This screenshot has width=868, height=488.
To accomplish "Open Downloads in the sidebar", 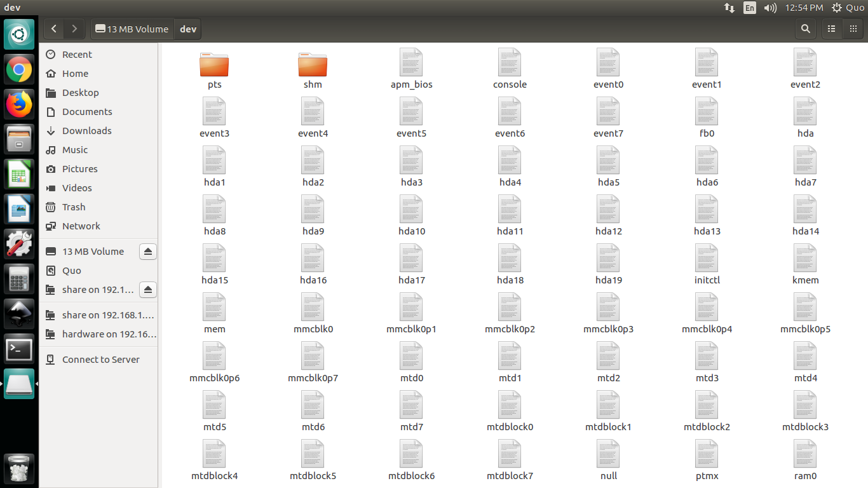I will click(86, 131).
